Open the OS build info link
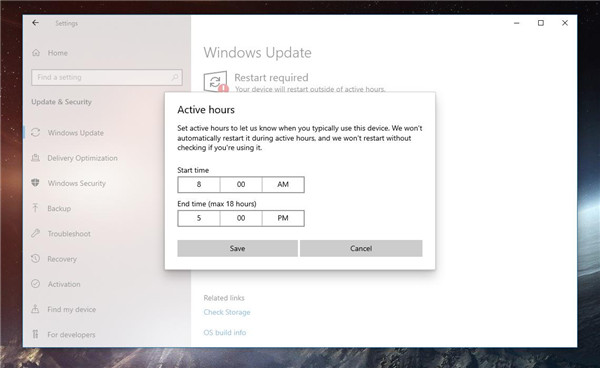The width and height of the screenshot is (600, 368). click(225, 332)
